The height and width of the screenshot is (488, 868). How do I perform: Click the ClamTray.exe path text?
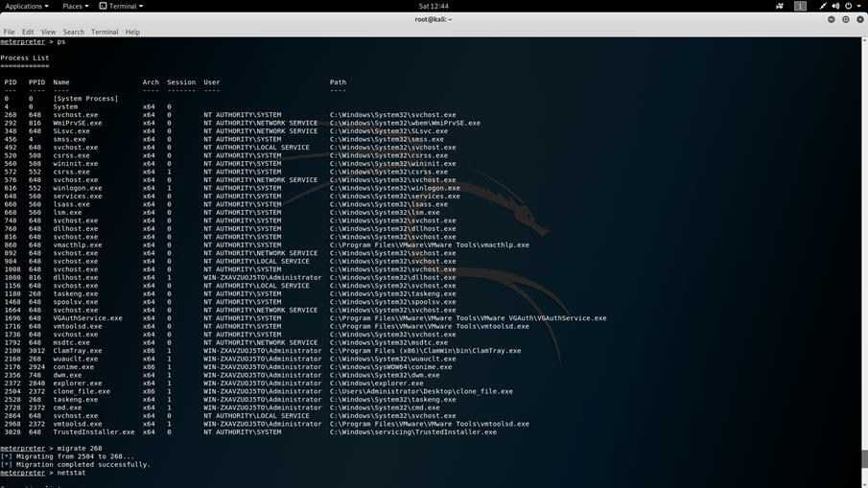click(x=425, y=351)
